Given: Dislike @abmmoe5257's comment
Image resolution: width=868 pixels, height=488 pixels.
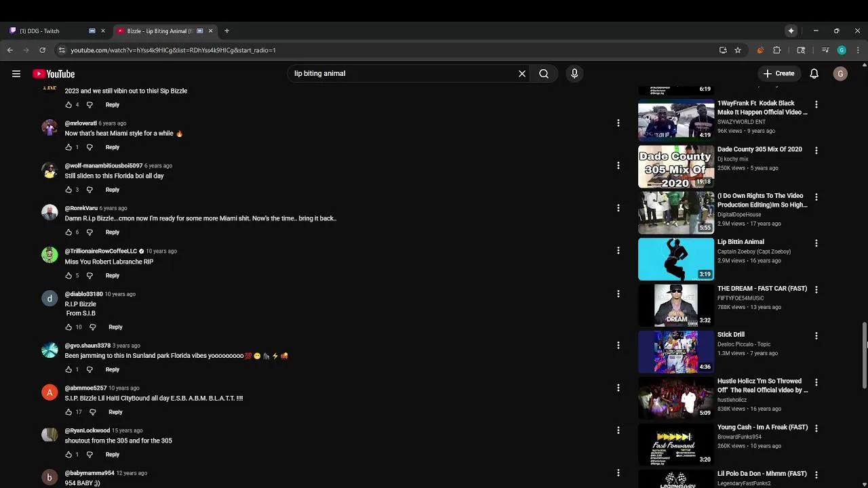Looking at the screenshot, I should (93, 412).
